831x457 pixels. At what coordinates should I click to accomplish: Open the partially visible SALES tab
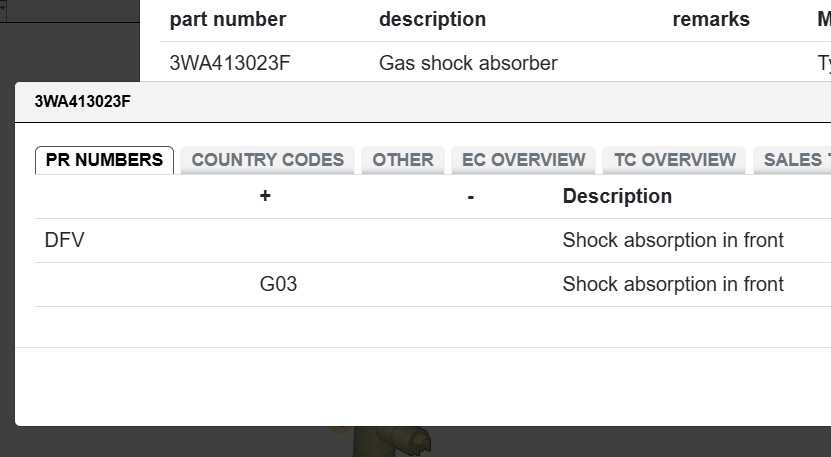(x=795, y=160)
